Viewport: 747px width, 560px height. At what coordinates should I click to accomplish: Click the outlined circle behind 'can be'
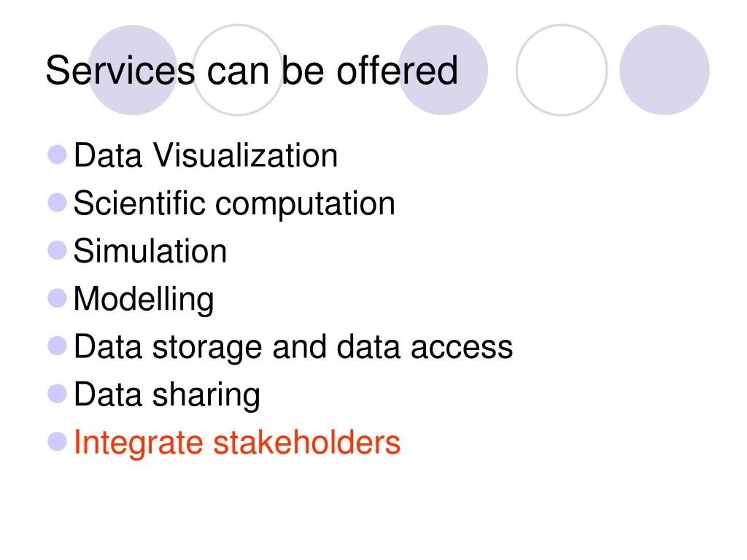tap(238, 70)
